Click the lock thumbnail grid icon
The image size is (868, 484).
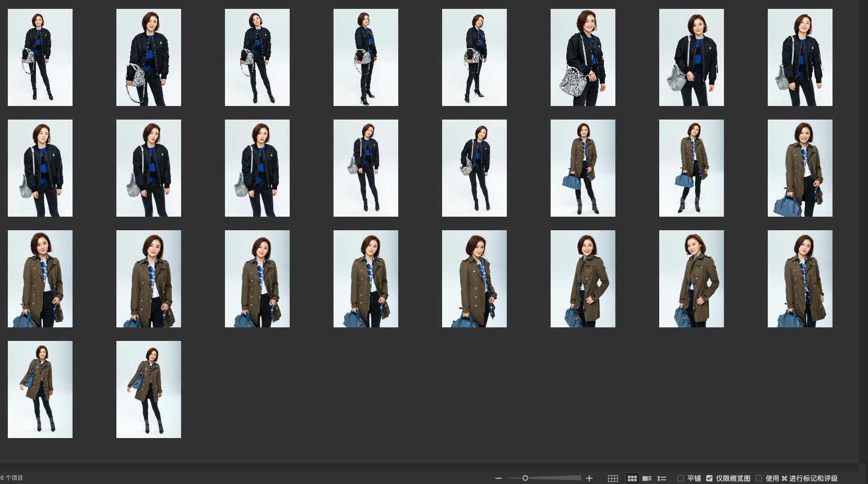(x=613, y=478)
